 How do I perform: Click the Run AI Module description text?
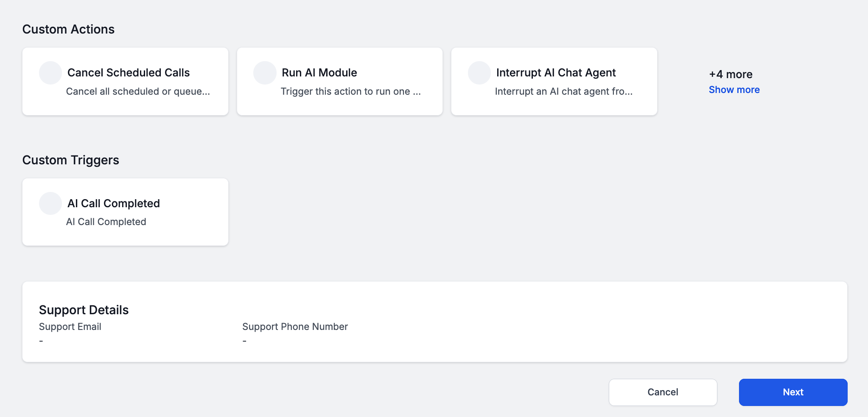click(x=351, y=91)
